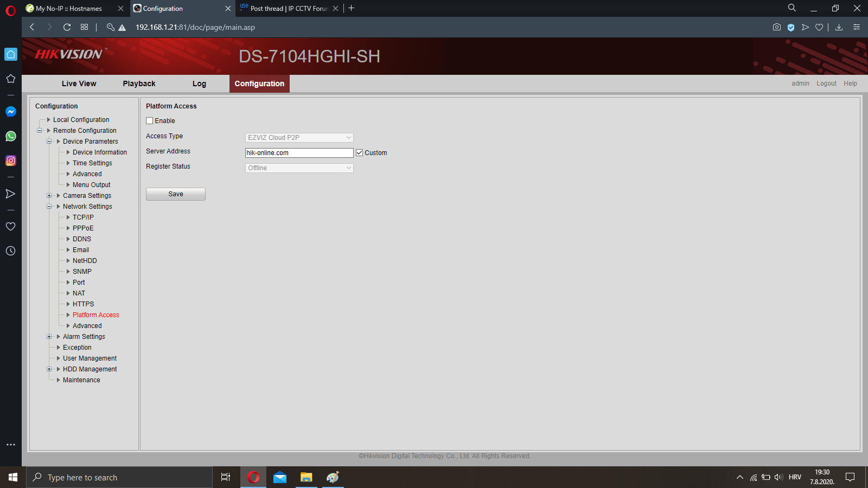Open the Access Type dropdown

(299, 138)
